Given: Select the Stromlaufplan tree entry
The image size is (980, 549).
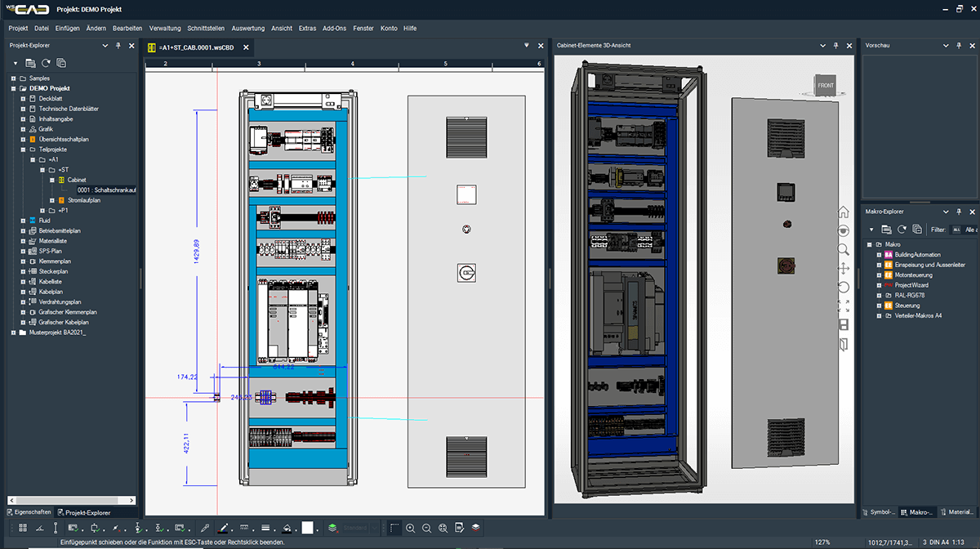Looking at the screenshot, I should pos(82,200).
